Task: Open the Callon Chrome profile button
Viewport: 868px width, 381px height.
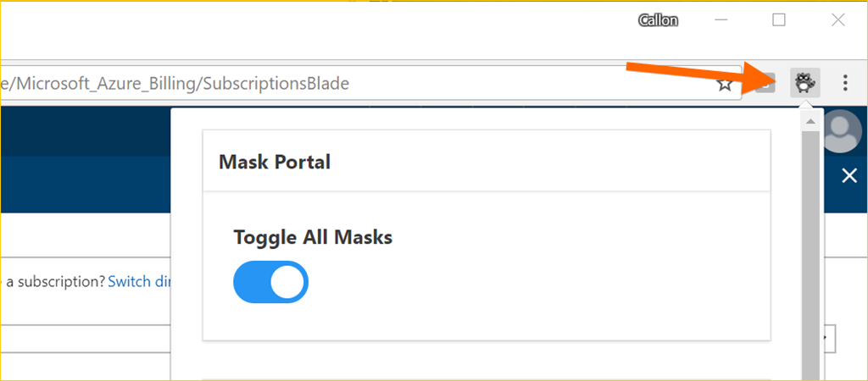Action: (x=658, y=20)
